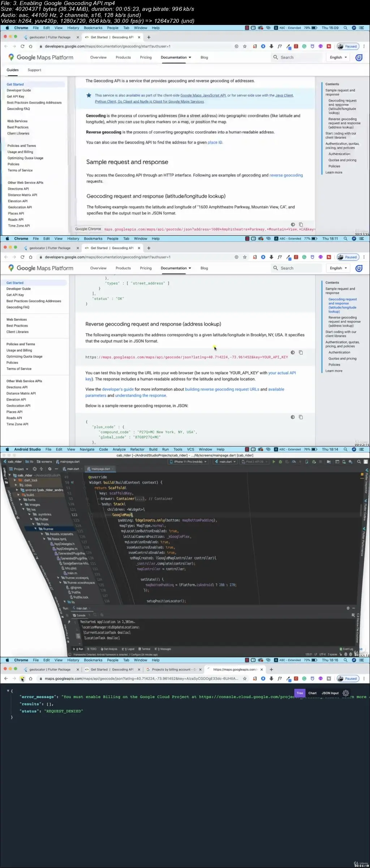Toggle dark code theme on the plus_code JSON sample
Image resolution: width=370 pixels, height=868 pixels.
click(x=293, y=417)
